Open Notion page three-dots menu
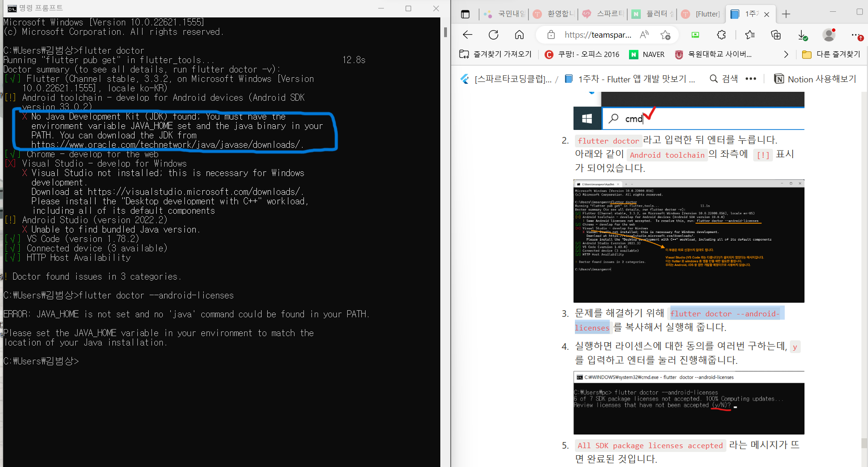Image resolution: width=868 pixels, height=467 pixels. tap(751, 79)
